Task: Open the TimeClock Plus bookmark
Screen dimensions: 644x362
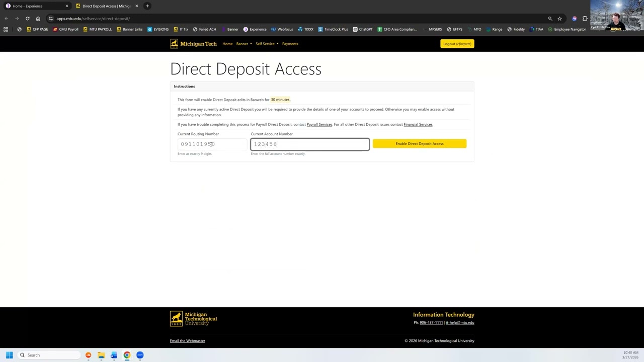Action: 333,29
